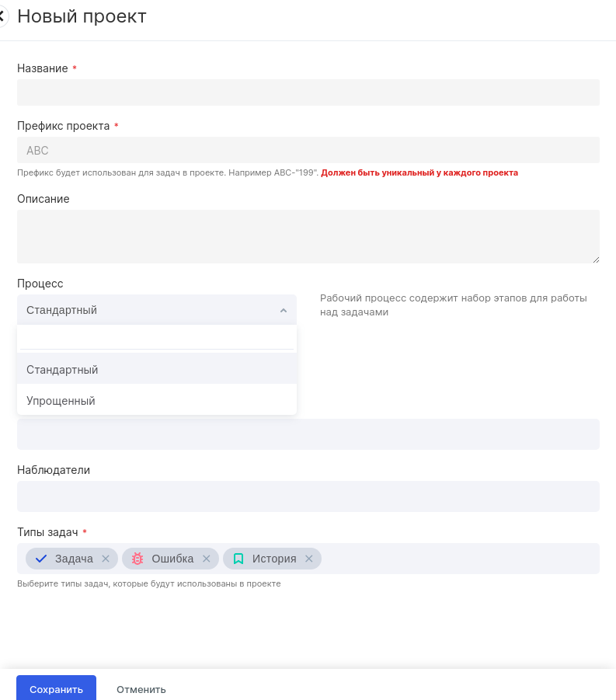Click the green bookmark История icon
The image size is (616, 700).
tap(238, 559)
